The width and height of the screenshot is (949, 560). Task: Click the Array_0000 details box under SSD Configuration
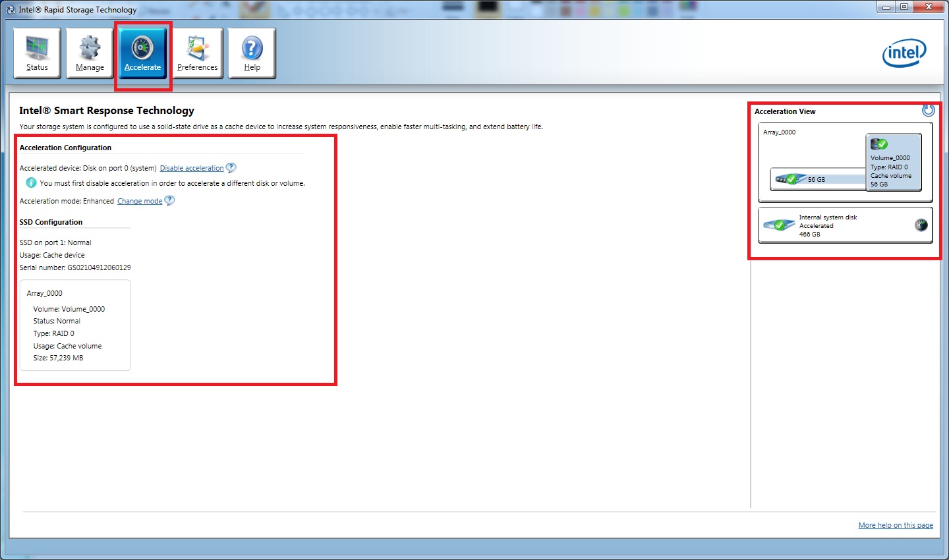click(x=75, y=325)
